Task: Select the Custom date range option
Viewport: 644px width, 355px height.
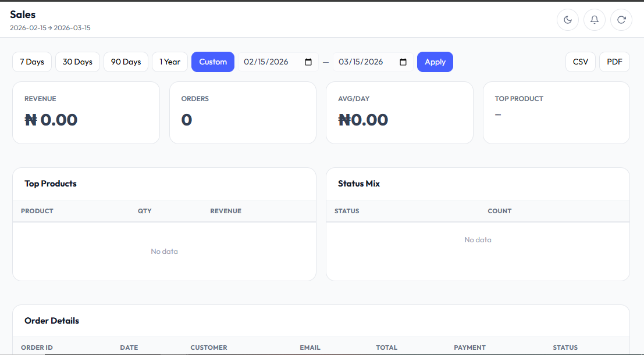Action: (213, 62)
